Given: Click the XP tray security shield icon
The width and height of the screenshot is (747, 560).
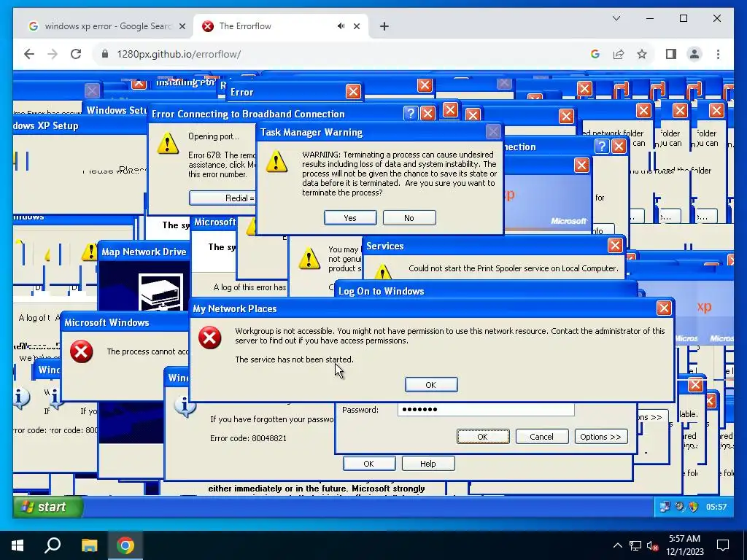Looking at the screenshot, I should point(694,507).
